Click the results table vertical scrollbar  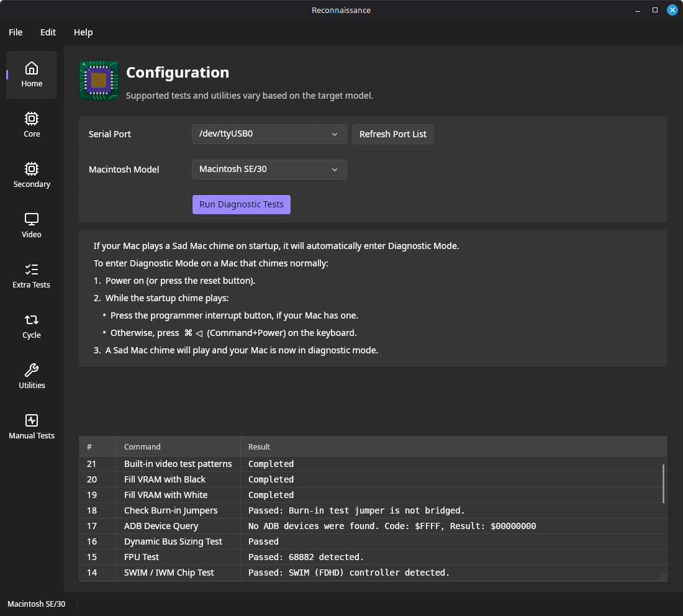663,483
